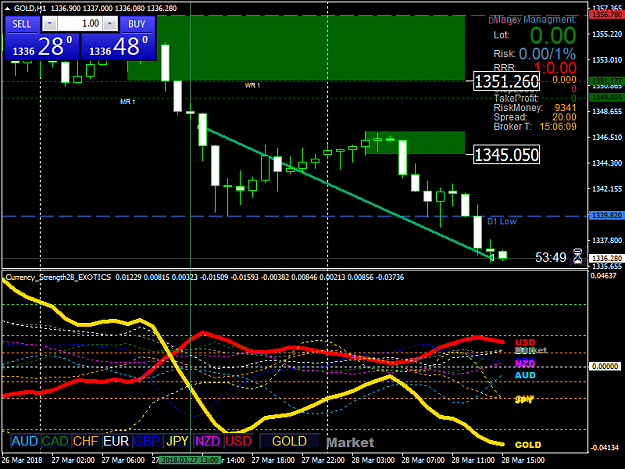Image resolution: width=625 pixels, height=469 pixels.
Task: Click the cyan AUD line label at right
Action: [x=525, y=375]
